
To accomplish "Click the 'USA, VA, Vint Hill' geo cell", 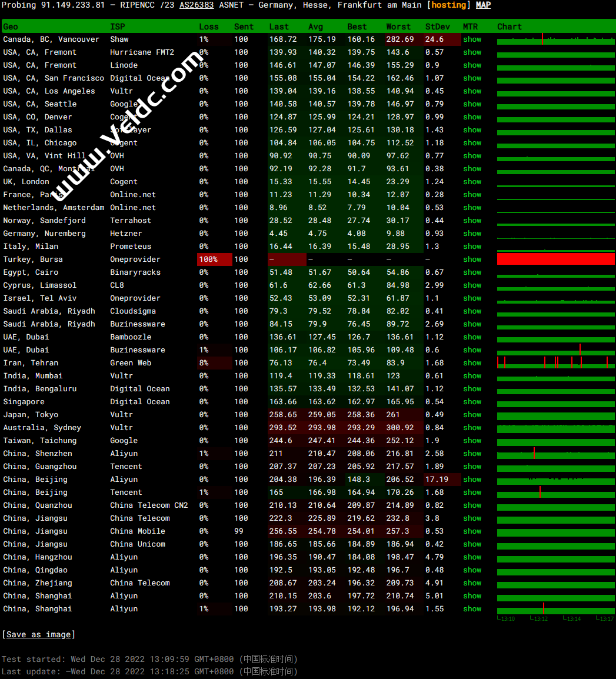I will (x=44, y=156).
